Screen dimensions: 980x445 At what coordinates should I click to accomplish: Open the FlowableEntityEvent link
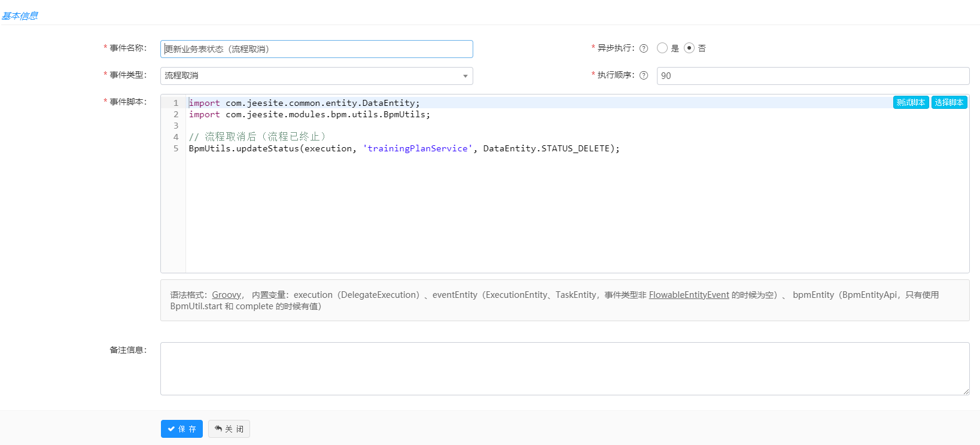pyautogui.click(x=689, y=295)
